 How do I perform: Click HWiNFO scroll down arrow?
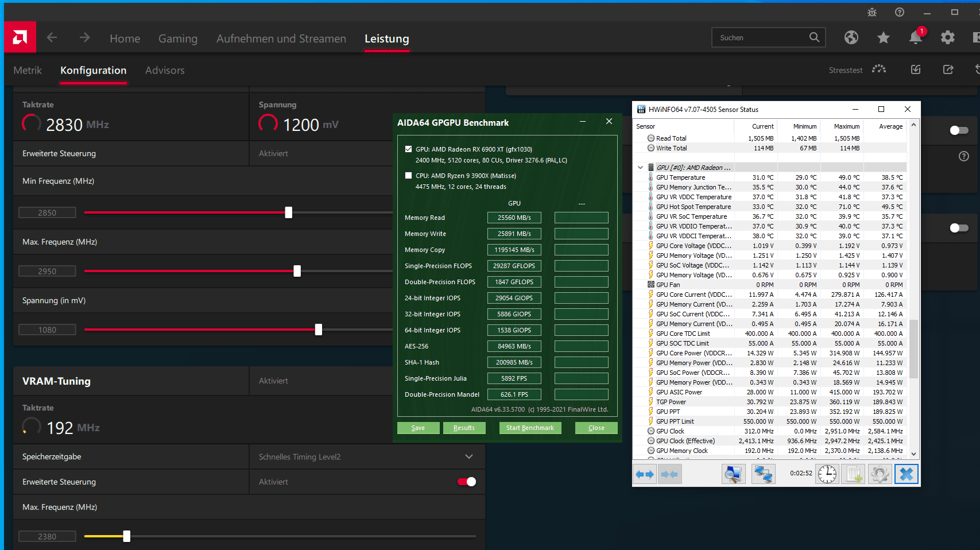tap(913, 454)
